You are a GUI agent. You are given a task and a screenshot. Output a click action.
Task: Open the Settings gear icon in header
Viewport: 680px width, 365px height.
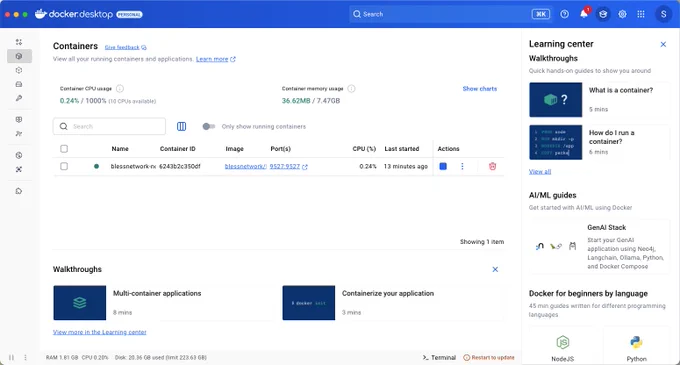tap(622, 14)
